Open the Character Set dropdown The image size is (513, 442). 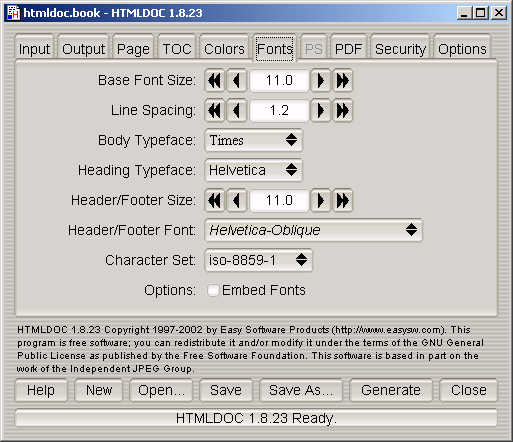258,260
